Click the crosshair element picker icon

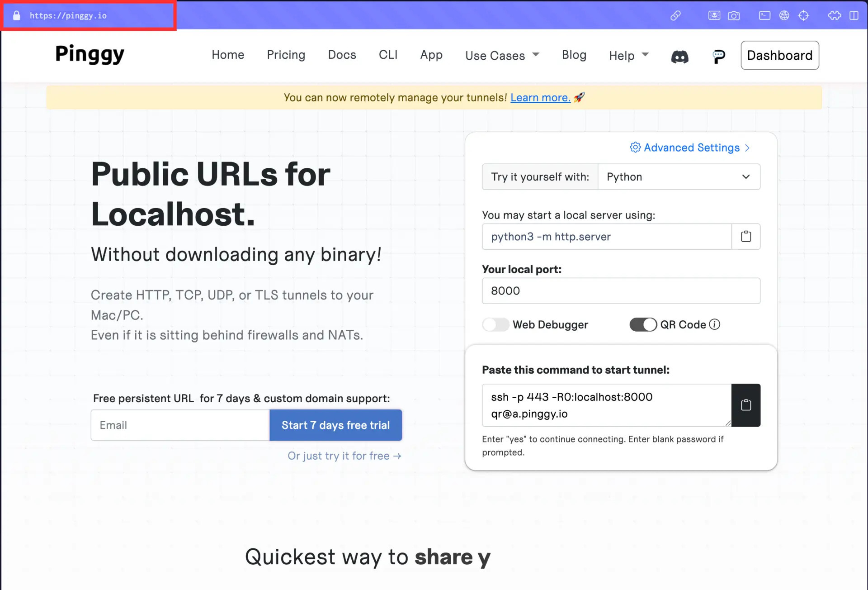point(803,15)
